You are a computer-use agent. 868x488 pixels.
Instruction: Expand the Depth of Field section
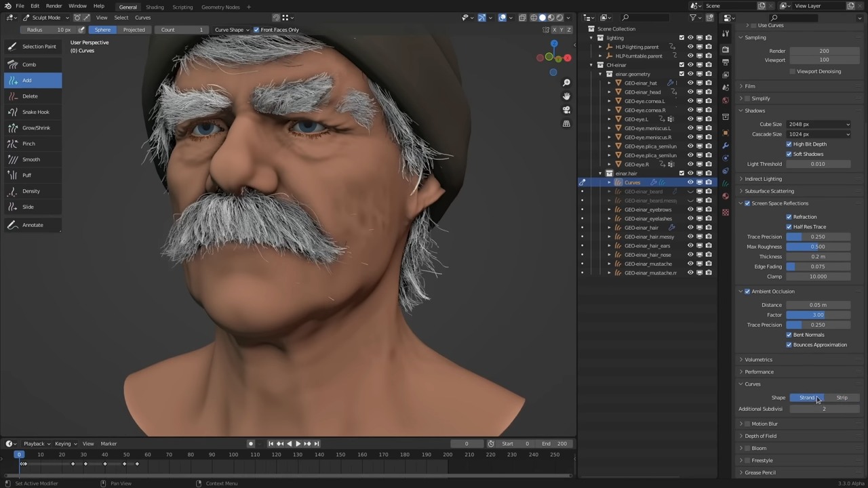[x=760, y=436]
